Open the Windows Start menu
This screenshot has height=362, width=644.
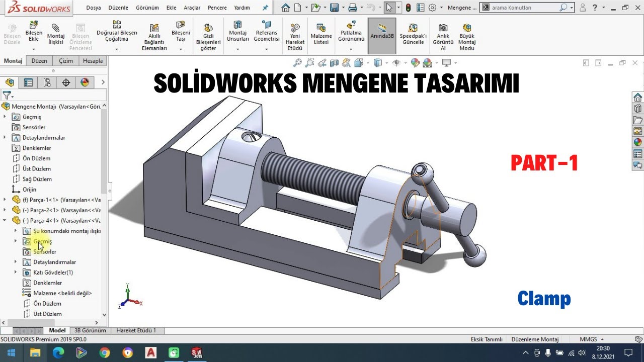coord(11,352)
